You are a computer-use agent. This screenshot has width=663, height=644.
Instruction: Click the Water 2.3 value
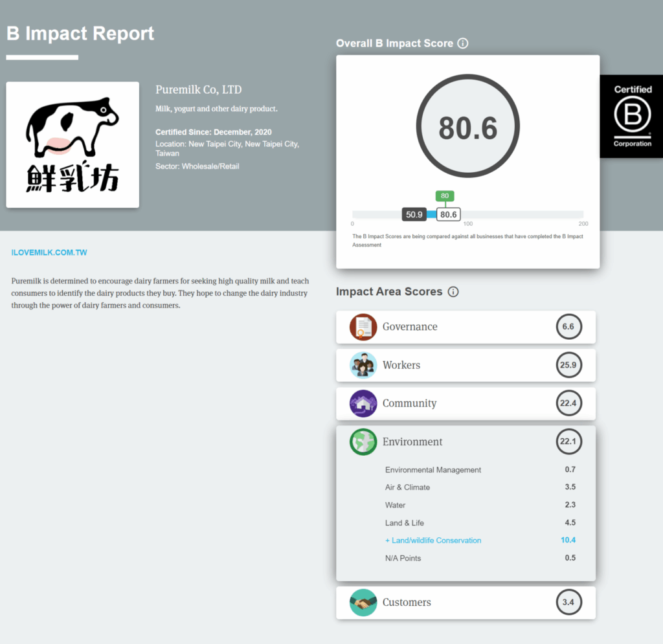570,505
